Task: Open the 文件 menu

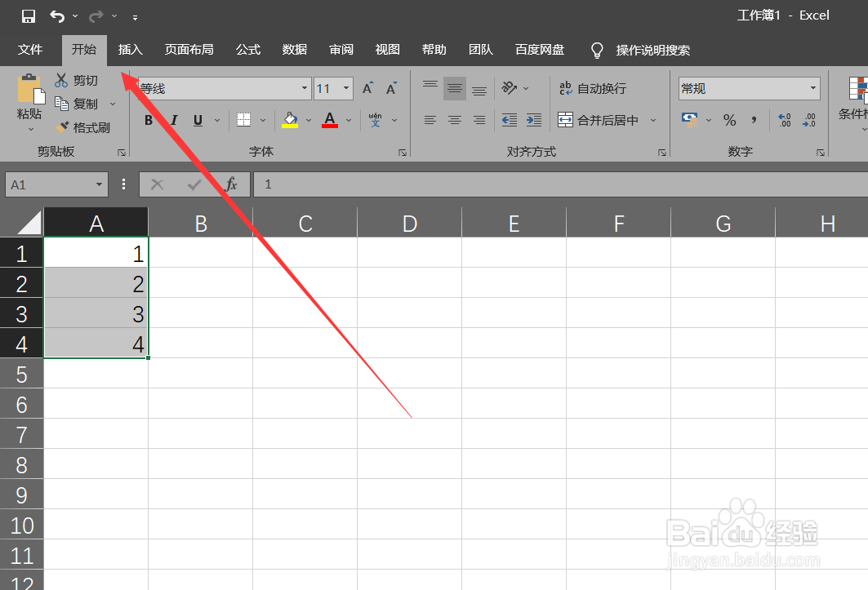Action: coord(30,50)
